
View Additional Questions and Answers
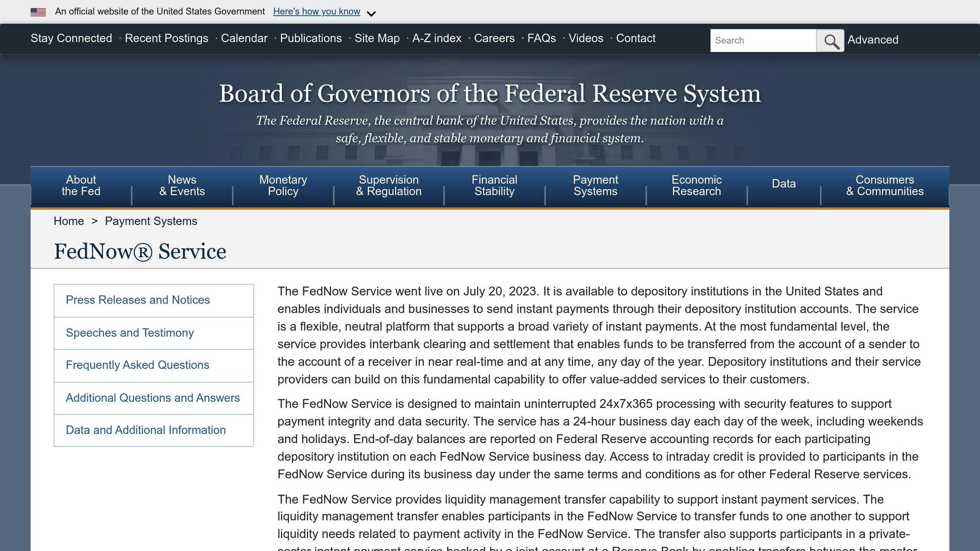pyautogui.click(x=153, y=397)
